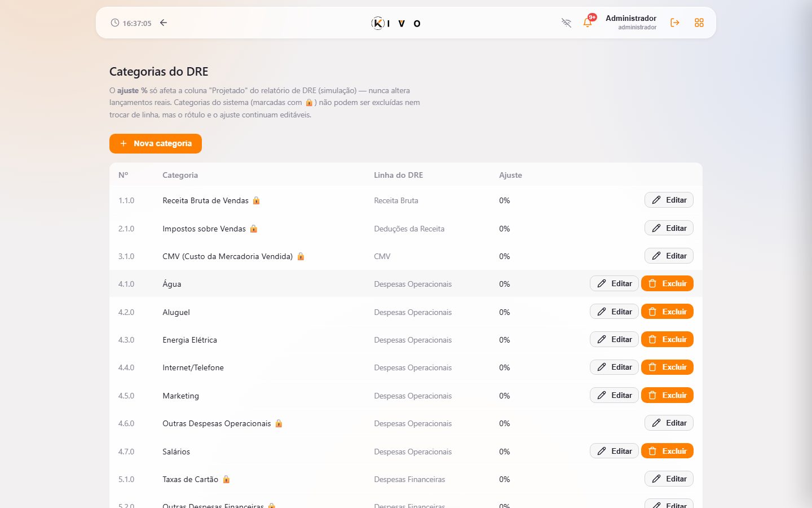Click the row number 4.5.0
Screen dimensions: 812x508
(x=126, y=396)
